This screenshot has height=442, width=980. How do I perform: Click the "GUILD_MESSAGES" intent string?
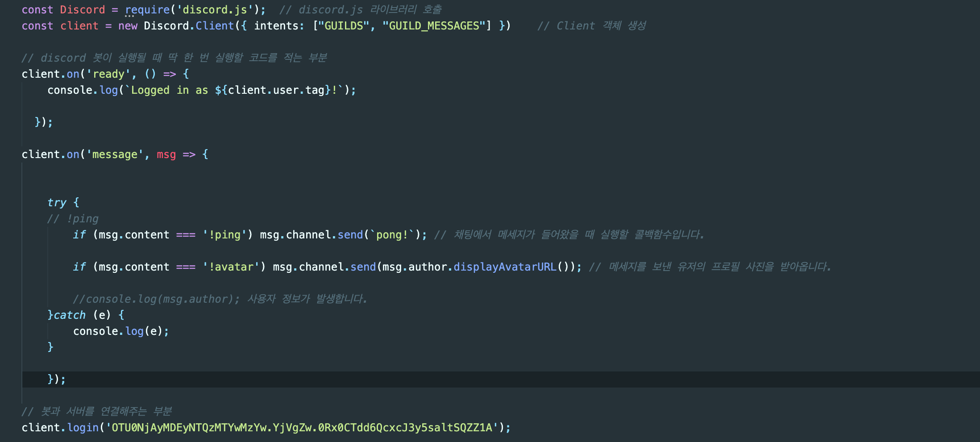tap(434, 26)
